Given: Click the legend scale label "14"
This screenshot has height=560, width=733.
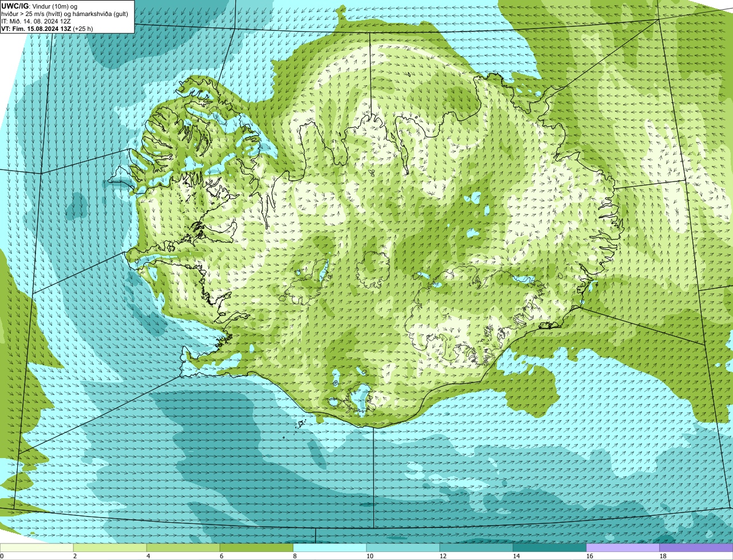Looking at the screenshot, I should coord(517,556).
